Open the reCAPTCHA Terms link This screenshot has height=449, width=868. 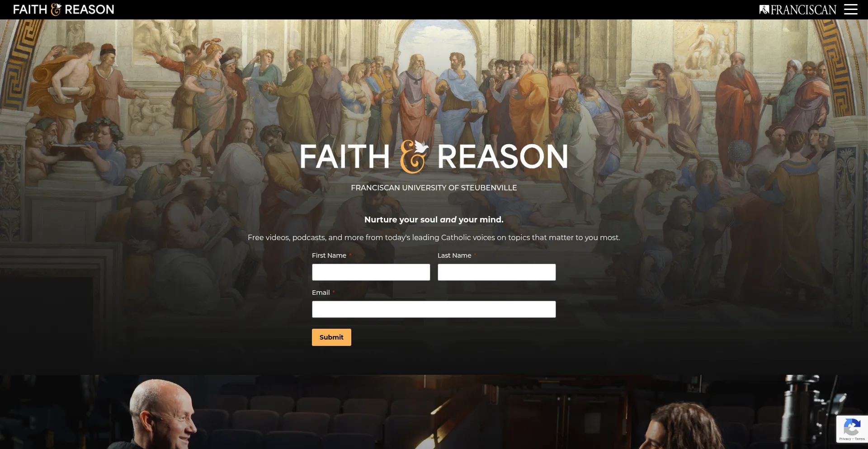point(860,439)
